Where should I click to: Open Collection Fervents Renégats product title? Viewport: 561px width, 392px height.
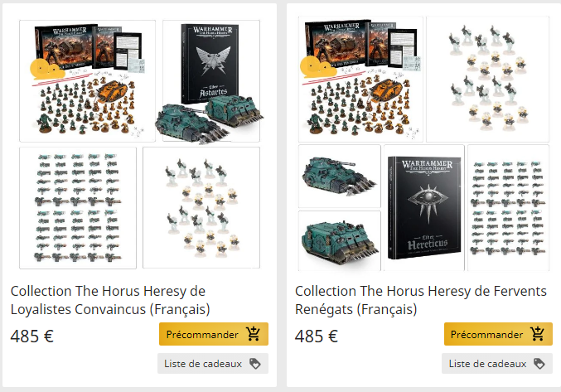pos(421,300)
